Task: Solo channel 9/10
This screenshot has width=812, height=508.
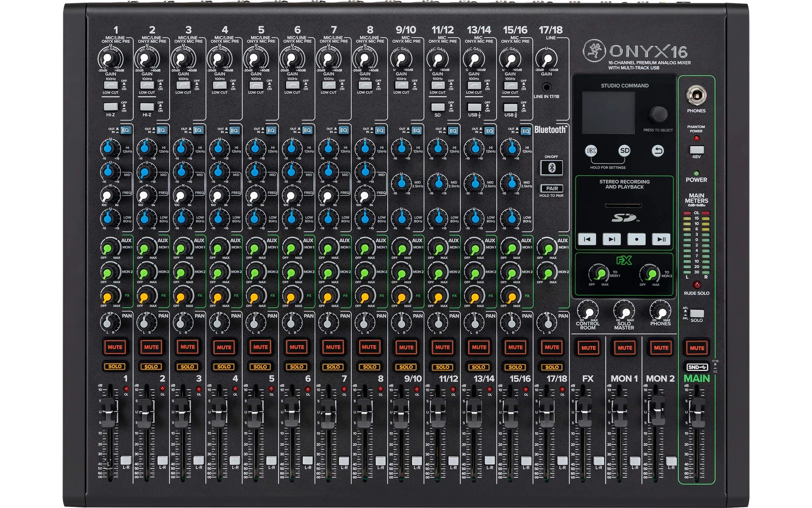Action: (x=406, y=366)
